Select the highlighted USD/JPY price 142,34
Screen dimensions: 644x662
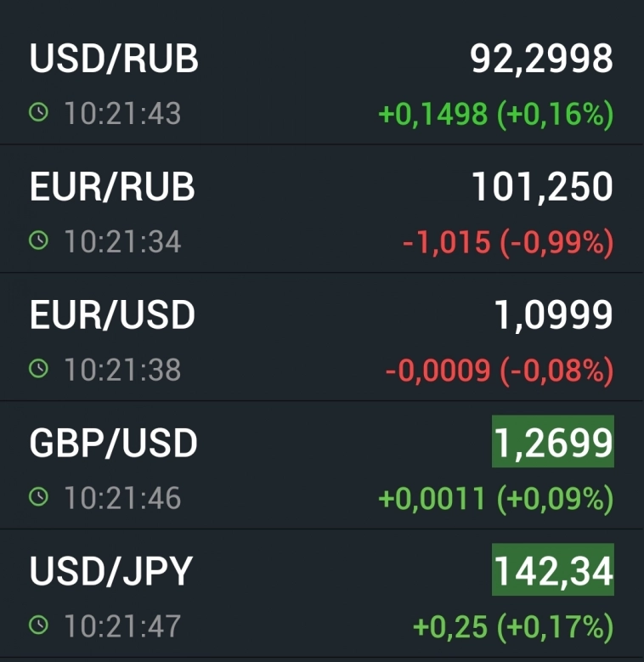pyautogui.click(x=552, y=570)
